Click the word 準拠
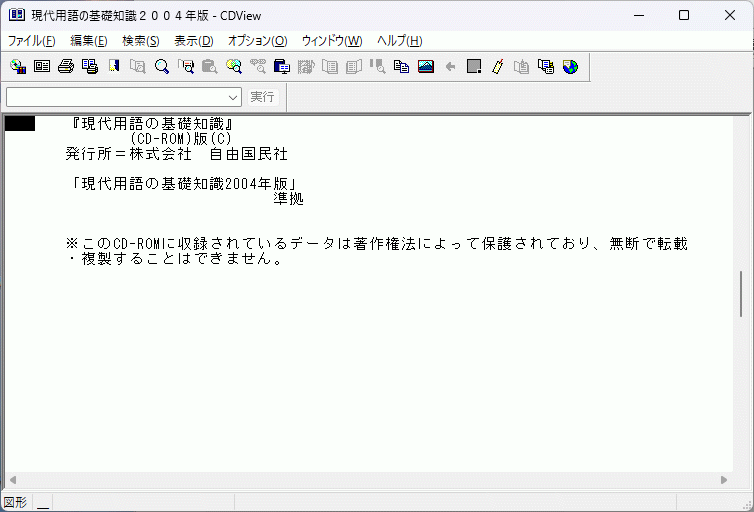The width and height of the screenshot is (754, 512). pos(289,199)
